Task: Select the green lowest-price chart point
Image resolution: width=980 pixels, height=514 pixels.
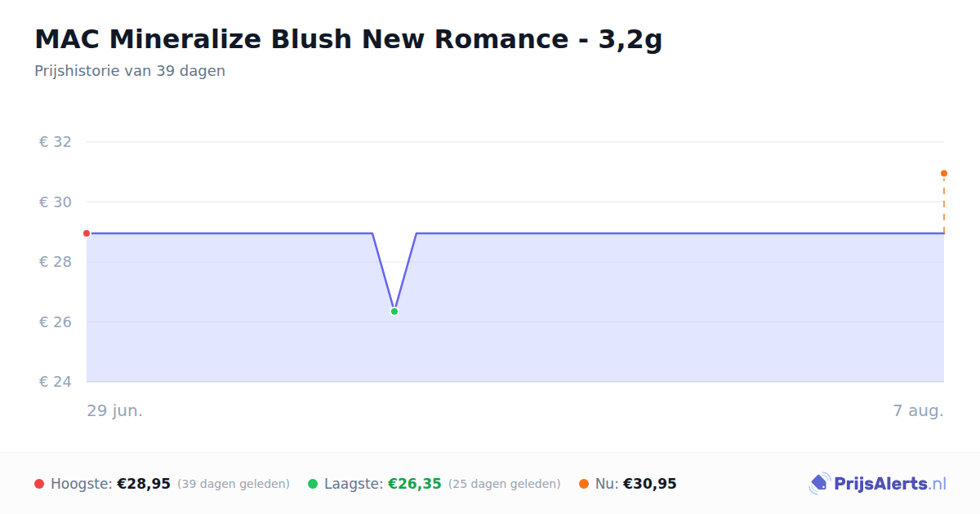Action: click(394, 311)
